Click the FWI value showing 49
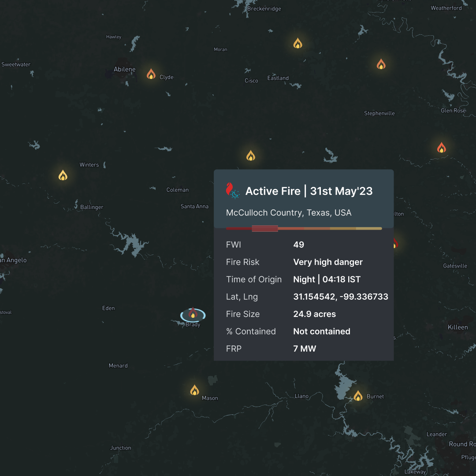476x476 pixels. coord(297,245)
